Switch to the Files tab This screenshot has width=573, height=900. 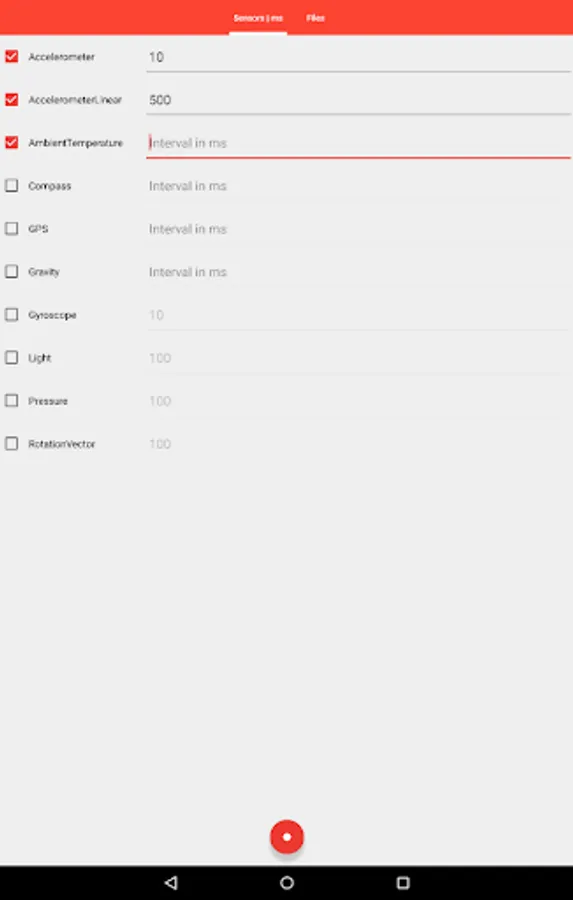(315, 18)
